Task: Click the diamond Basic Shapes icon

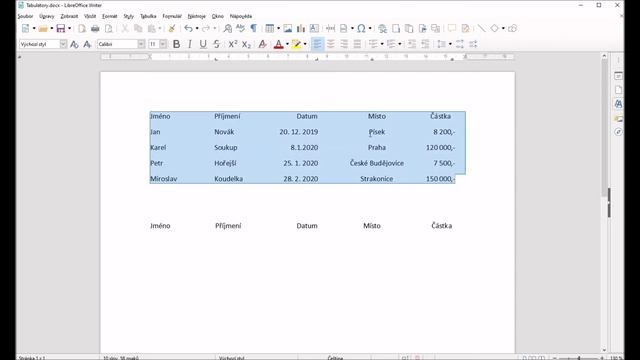Action: tap(495, 28)
